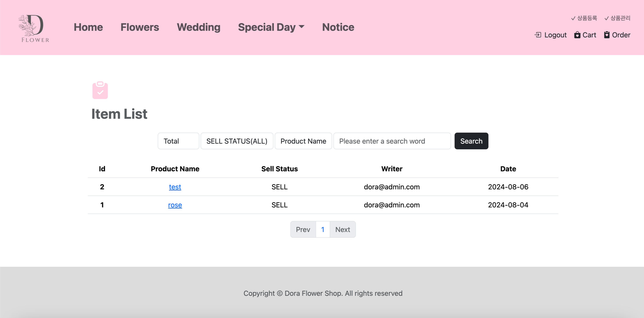Navigate to the Notice page
This screenshot has width=644, height=318.
338,27
